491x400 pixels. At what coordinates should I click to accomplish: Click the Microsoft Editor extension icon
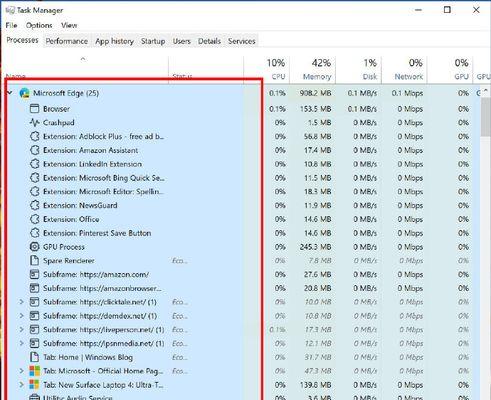pyautogui.click(x=35, y=192)
